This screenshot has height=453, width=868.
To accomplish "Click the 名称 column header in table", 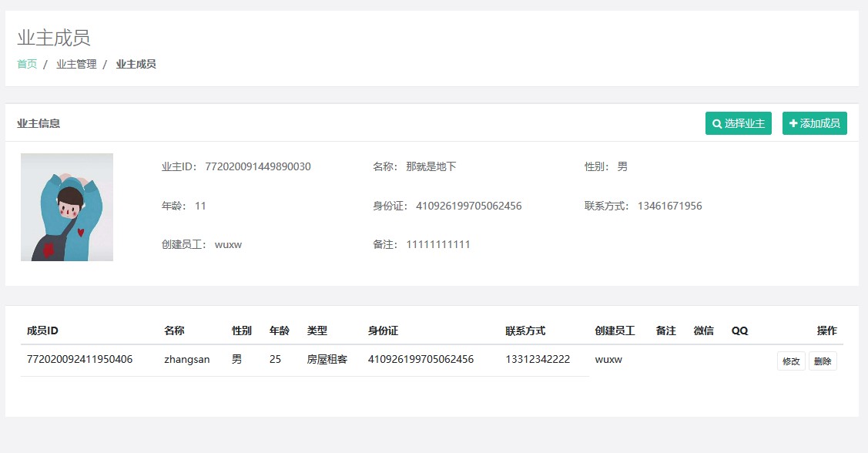I will click(x=174, y=331).
